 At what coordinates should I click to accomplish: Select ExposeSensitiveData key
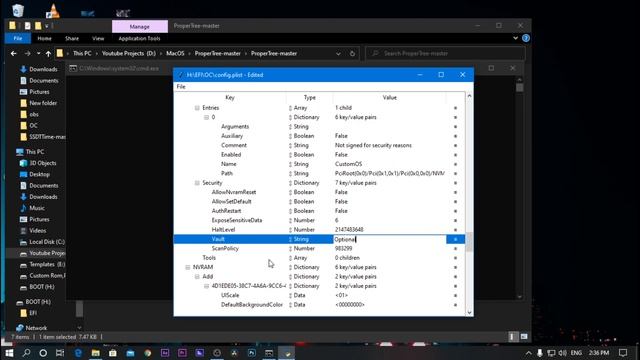(x=237, y=220)
